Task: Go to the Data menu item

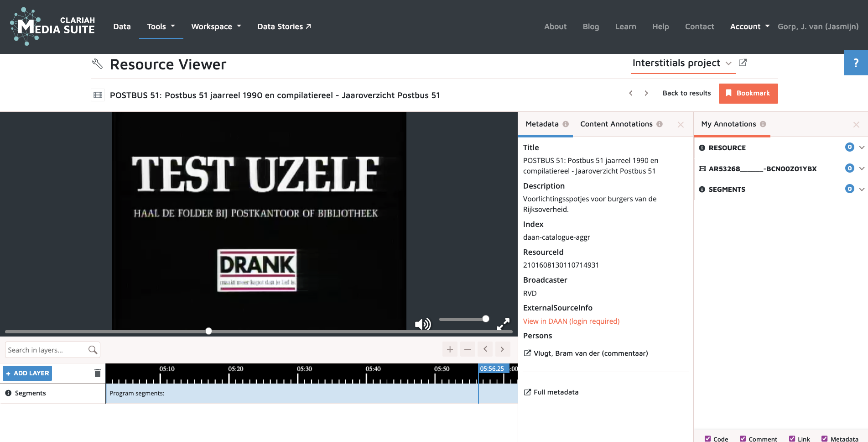Action: pos(122,26)
